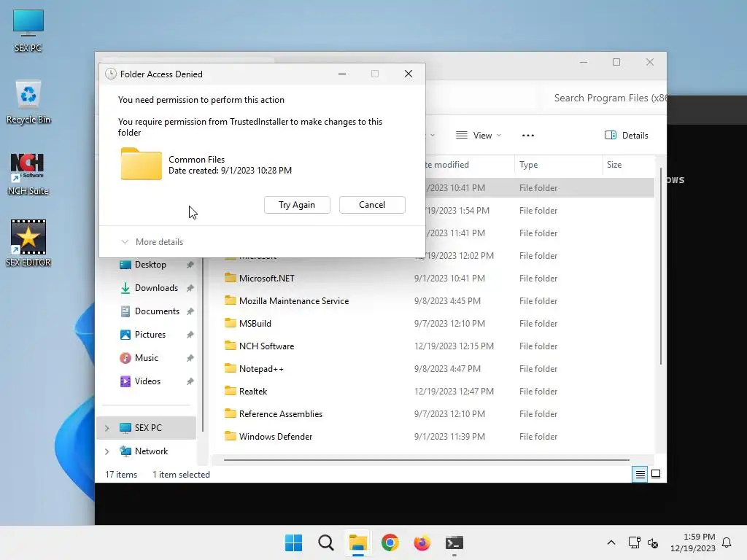
Task: Click the network display tray icon
Action: point(634,542)
